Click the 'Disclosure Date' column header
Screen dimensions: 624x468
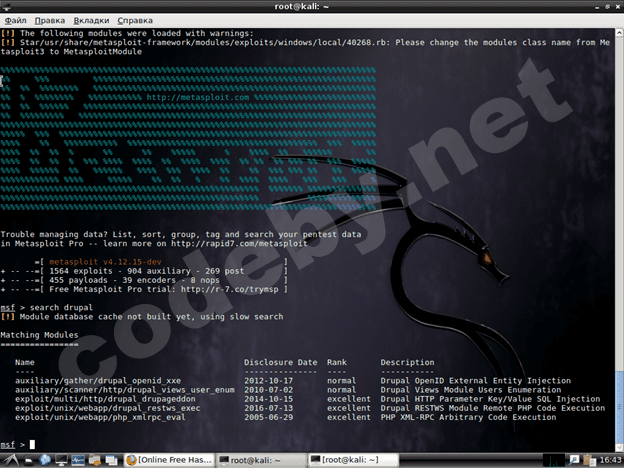[x=281, y=363]
